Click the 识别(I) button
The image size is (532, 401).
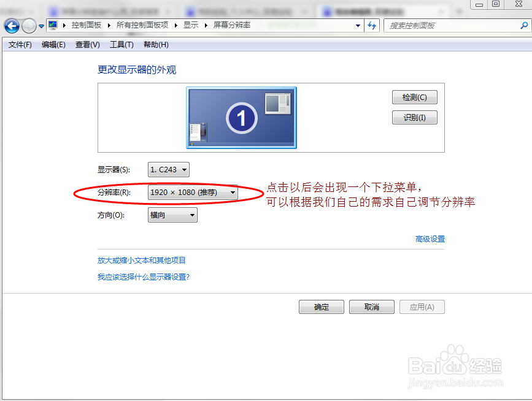[415, 118]
